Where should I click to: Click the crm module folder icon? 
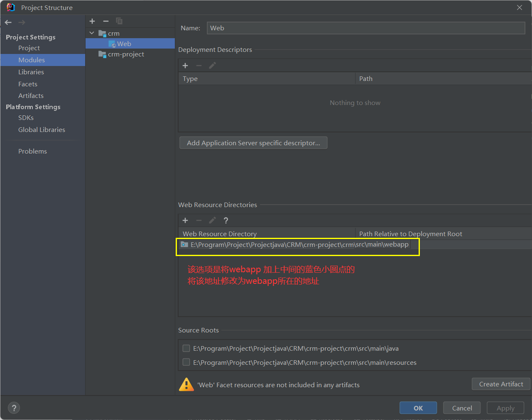[x=102, y=33]
